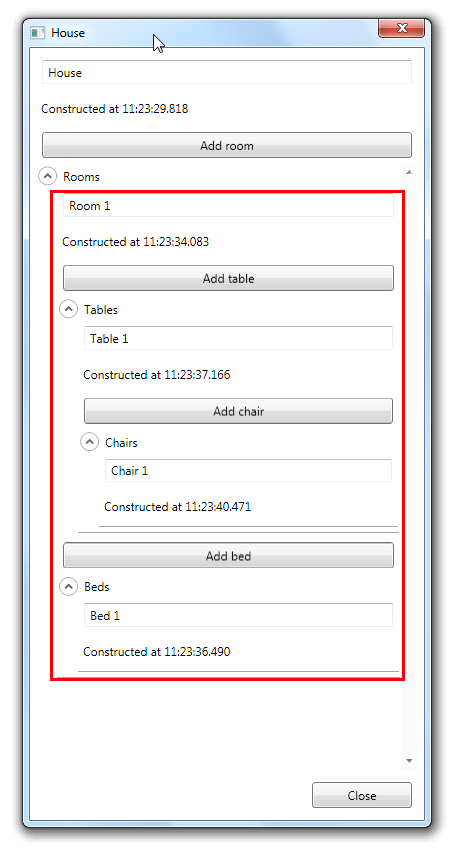Click the Add bed button
The height and width of the screenshot is (849, 454).
229,556
